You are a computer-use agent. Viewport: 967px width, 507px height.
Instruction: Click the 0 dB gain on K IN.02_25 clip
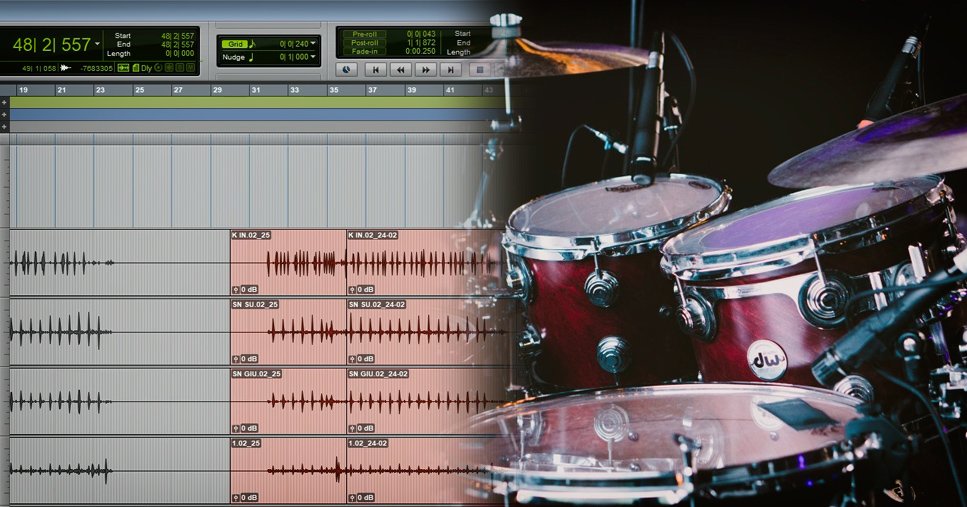click(245, 289)
